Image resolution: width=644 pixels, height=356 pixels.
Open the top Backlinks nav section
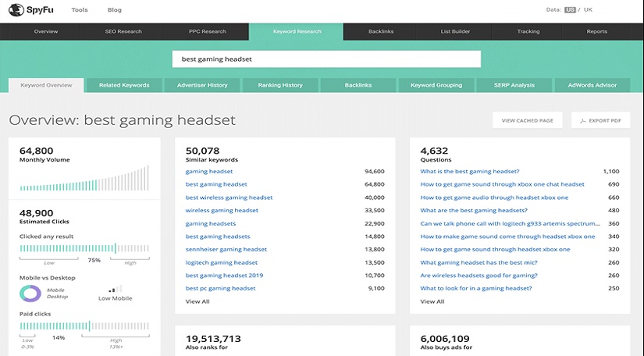coord(381,31)
